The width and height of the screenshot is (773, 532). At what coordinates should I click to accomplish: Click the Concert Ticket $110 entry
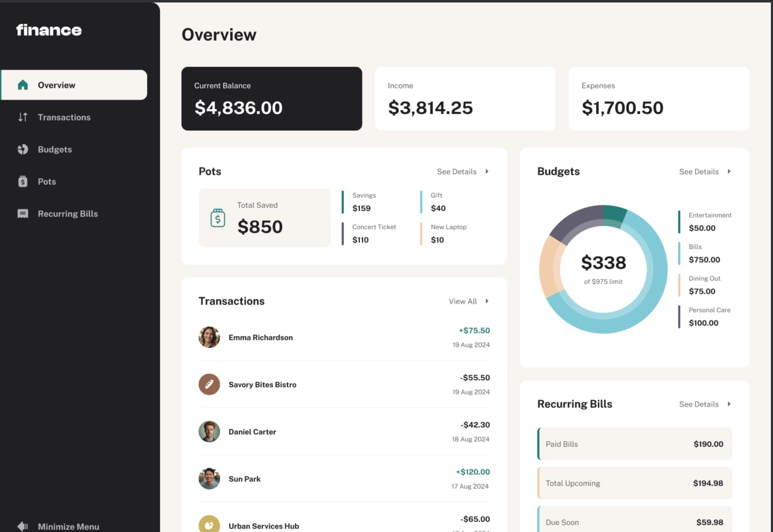(369, 234)
